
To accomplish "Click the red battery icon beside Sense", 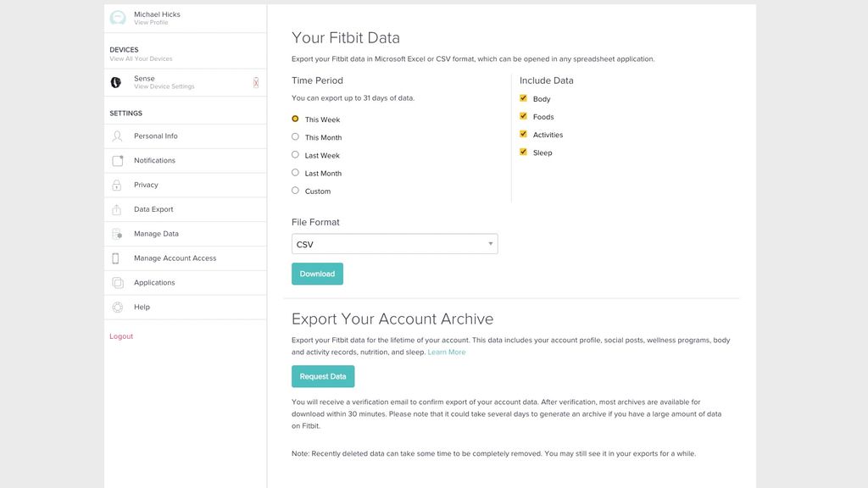I will (256, 82).
